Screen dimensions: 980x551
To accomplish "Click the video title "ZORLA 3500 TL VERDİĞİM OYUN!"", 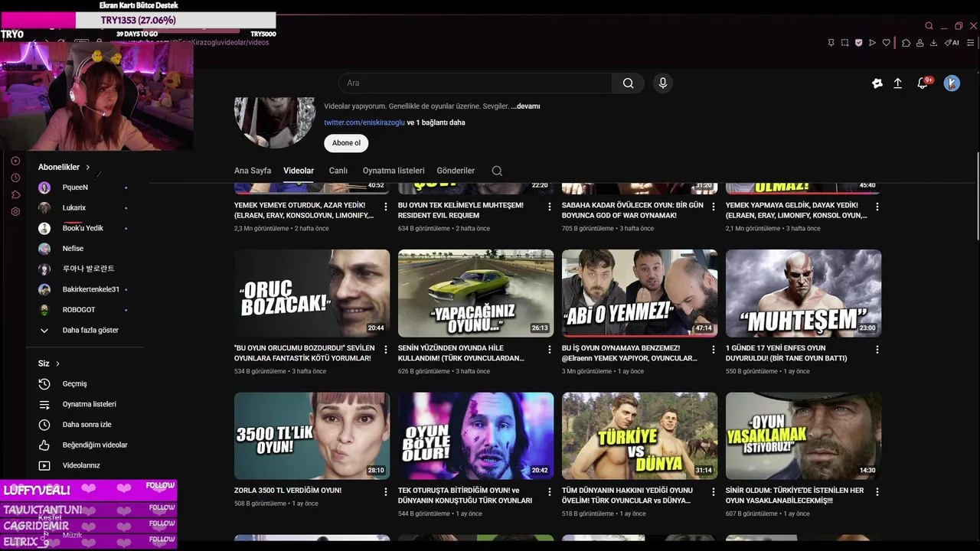I will [288, 491].
